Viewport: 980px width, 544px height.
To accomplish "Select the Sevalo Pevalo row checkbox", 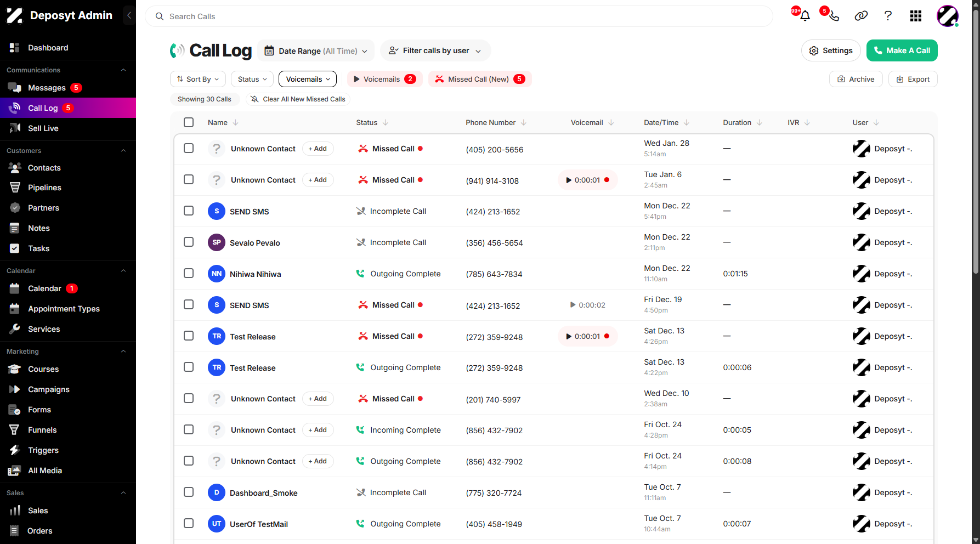I will click(189, 242).
